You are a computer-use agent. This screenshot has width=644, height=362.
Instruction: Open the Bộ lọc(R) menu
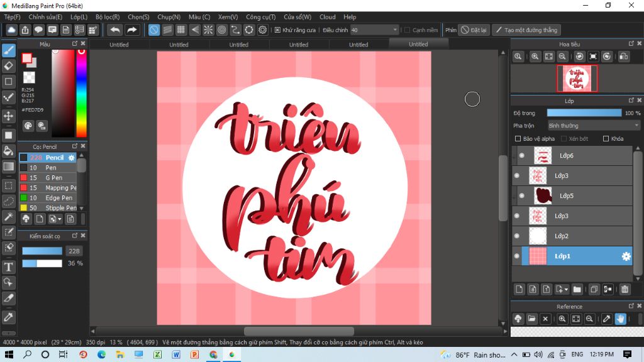(x=108, y=17)
